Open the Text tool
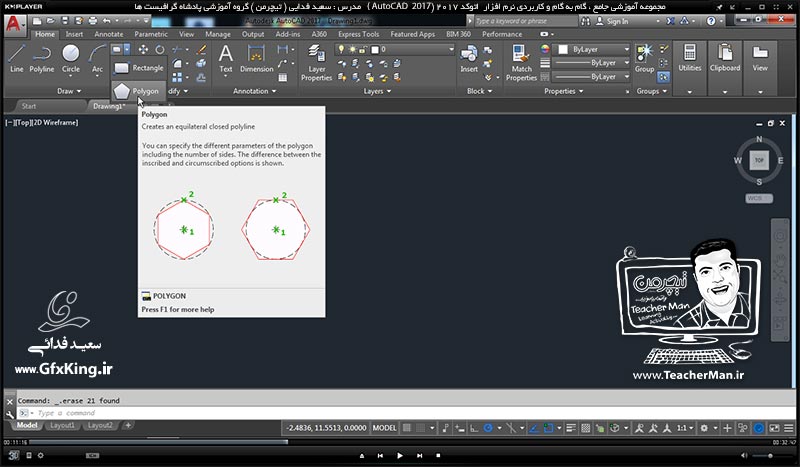The height and width of the screenshot is (467, 800). point(226,58)
